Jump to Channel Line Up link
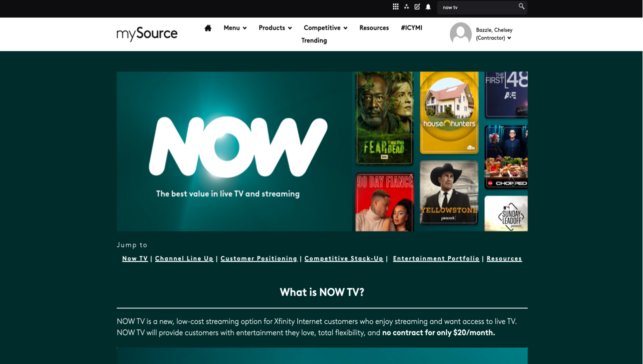The width and height of the screenshot is (643, 364). pyautogui.click(x=184, y=258)
